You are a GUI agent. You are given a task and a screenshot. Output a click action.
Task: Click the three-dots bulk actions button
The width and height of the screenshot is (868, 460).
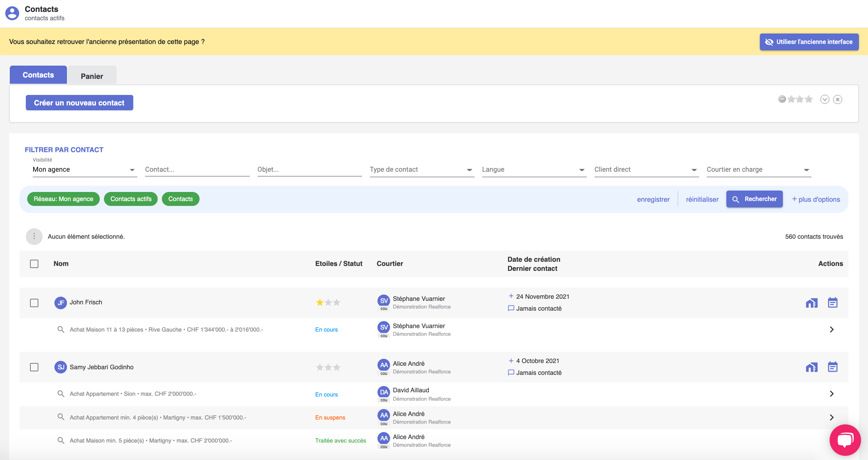34,237
